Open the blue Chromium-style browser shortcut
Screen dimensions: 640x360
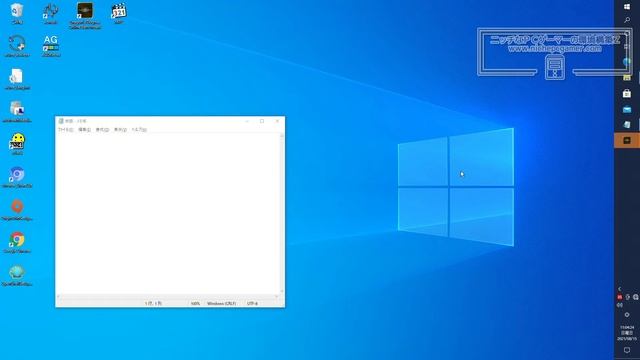pyautogui.click(x=17, y=177)
